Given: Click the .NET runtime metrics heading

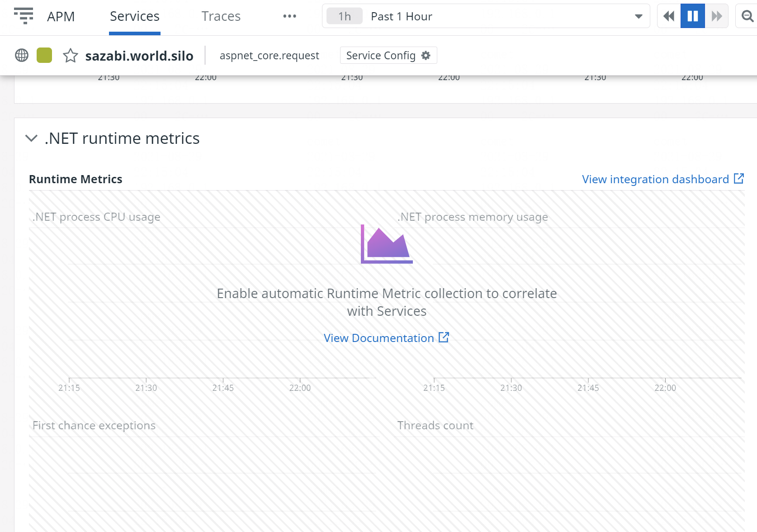Looking at the screenshot, I should click(122, 138).
